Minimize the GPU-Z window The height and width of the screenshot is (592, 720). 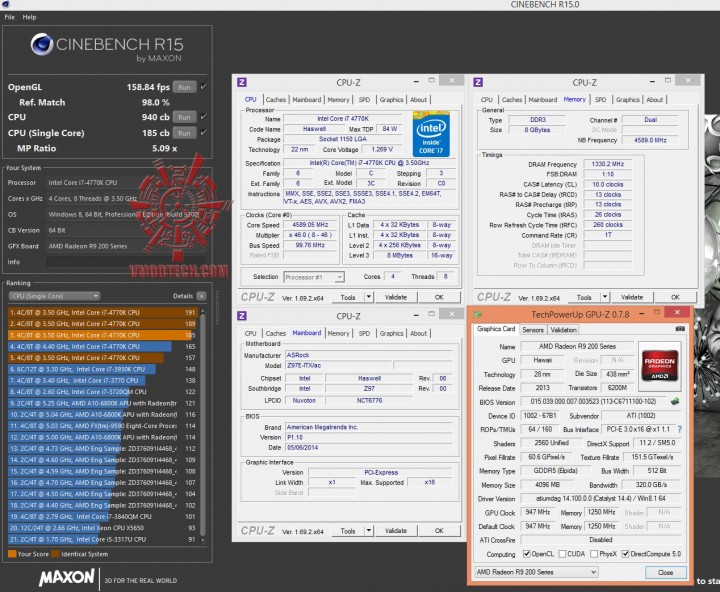point(641,313)
